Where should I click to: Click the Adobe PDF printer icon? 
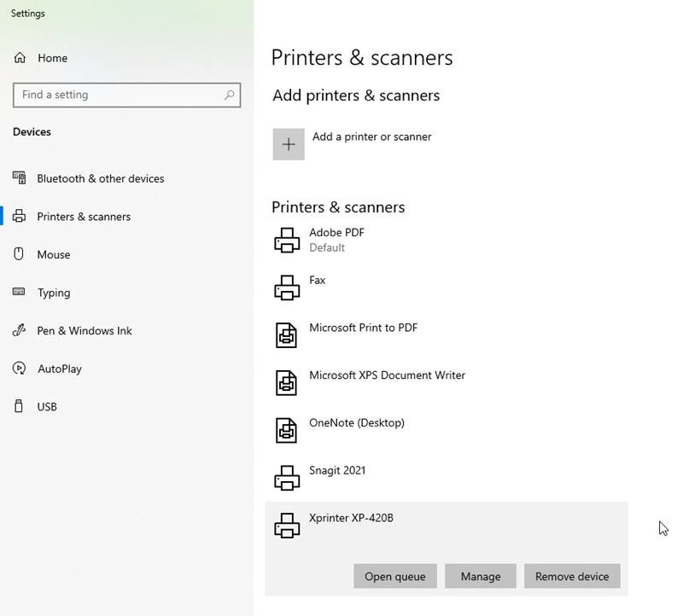[x=287, y=241]
